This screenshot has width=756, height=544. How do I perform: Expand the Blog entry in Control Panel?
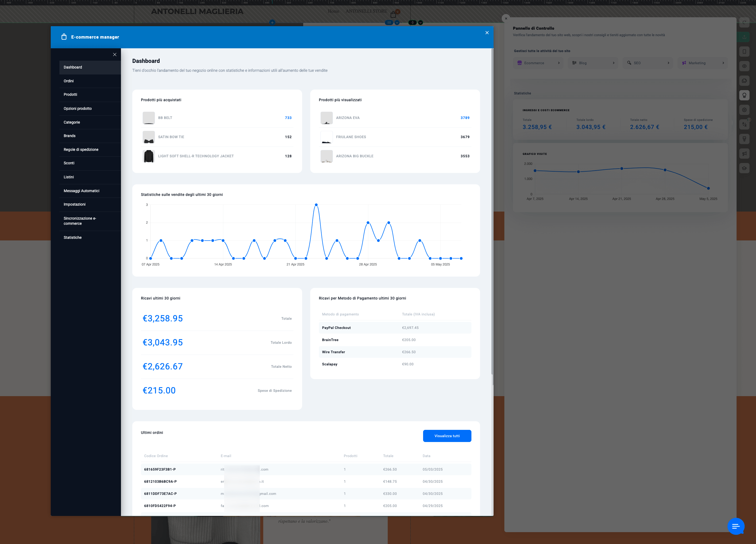[593, 63]
